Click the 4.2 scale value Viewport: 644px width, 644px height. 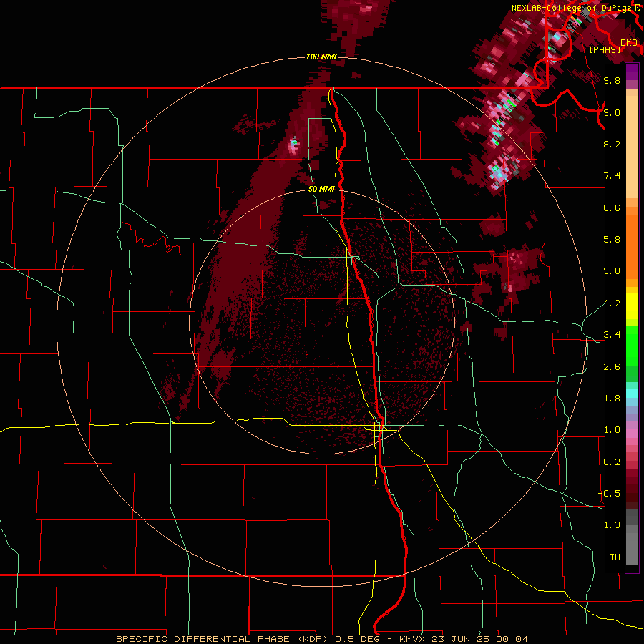click(612, 303)
